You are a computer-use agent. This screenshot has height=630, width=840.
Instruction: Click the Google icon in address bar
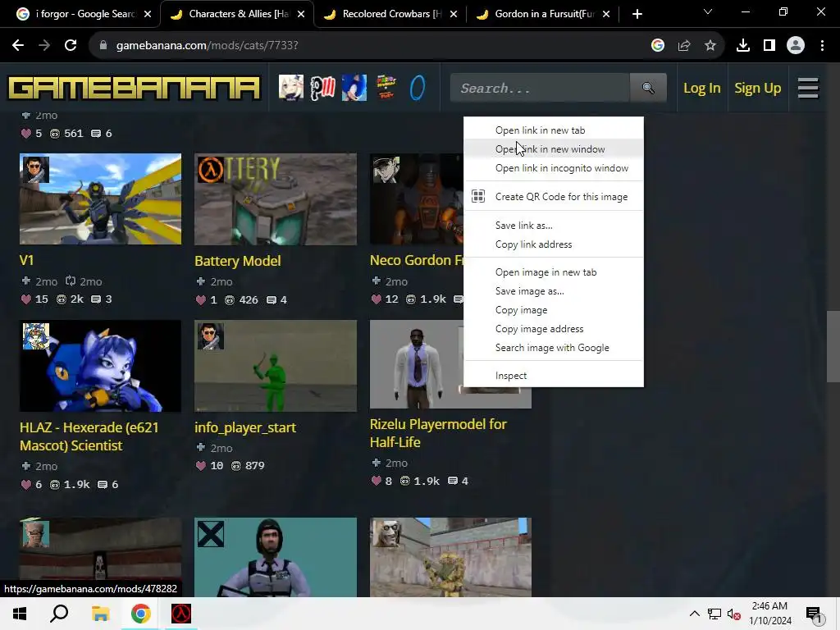[658, 46]
